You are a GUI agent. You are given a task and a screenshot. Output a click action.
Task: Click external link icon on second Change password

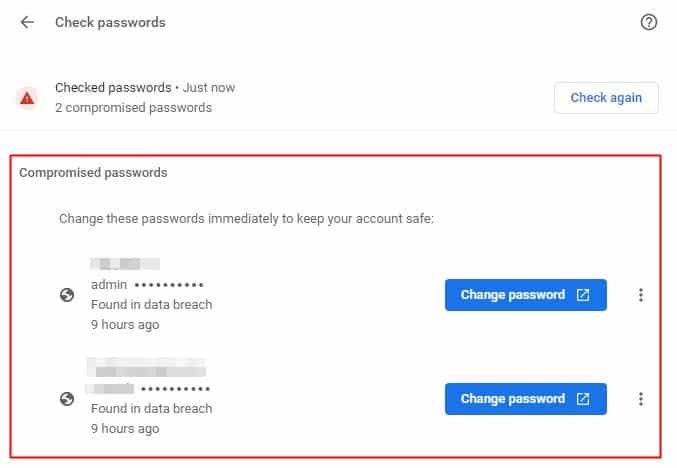click(x=582, y=398)
